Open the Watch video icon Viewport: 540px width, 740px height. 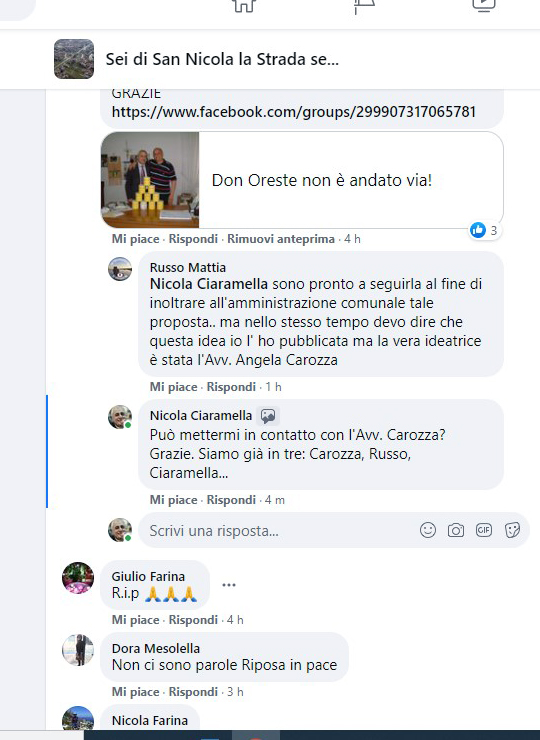[484, 6]
